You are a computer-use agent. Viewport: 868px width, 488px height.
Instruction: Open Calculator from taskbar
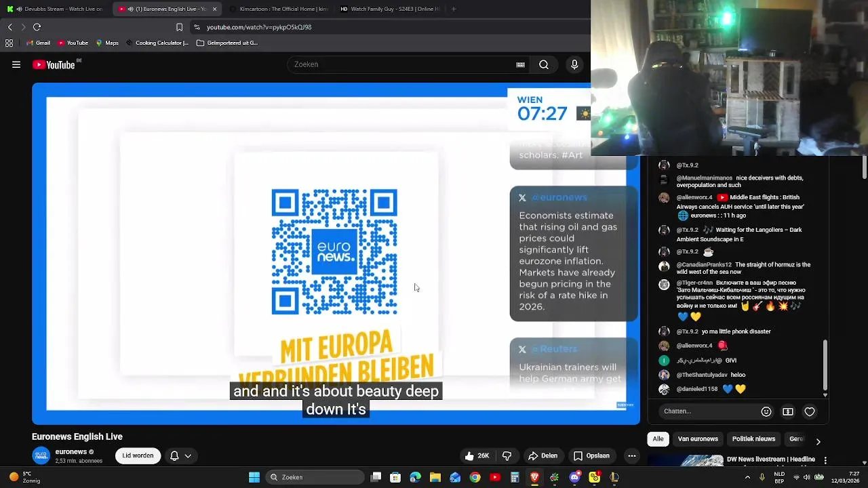coord(515,477)
